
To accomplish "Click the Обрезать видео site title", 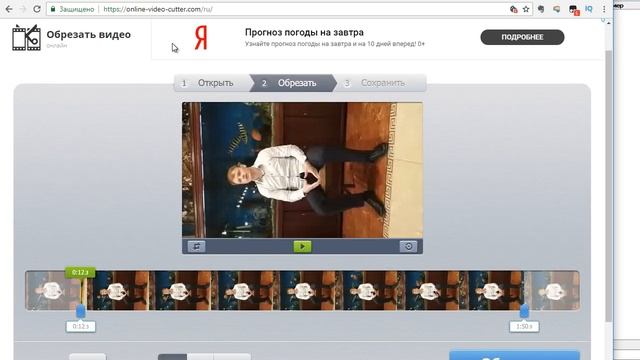I will [89, 35].
